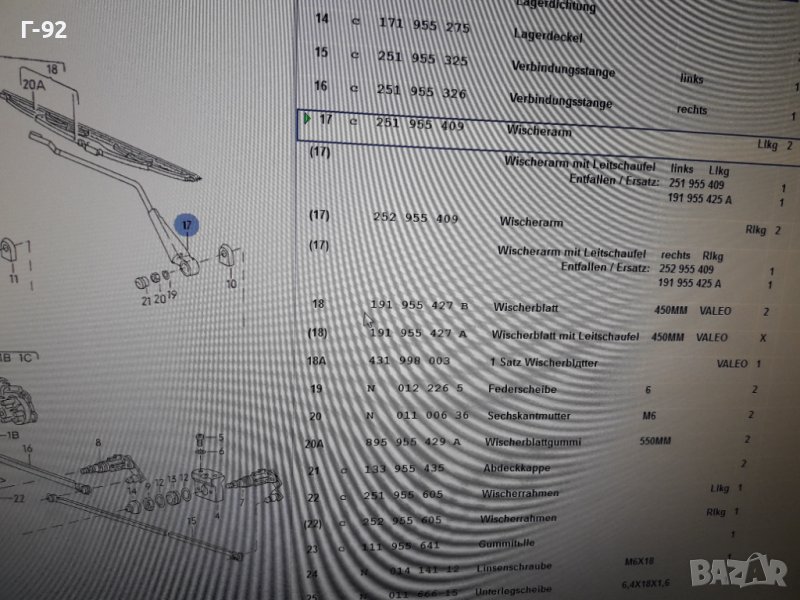Select callout 21 below the wiper arm
Viewport: 800px width, 600px height.
pyautogui.click(x=146, y=299)
